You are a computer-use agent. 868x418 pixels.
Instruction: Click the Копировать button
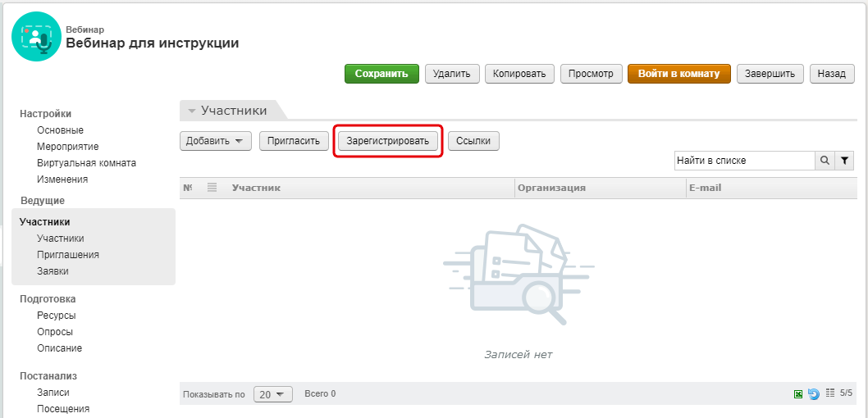[x=519, y=74]
